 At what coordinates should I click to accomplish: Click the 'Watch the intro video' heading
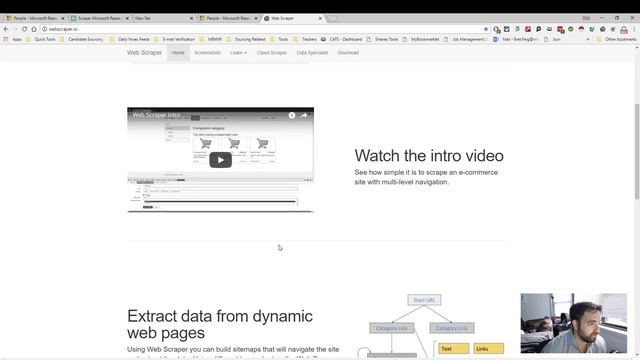pyautogui.click(x=429, y=156)
